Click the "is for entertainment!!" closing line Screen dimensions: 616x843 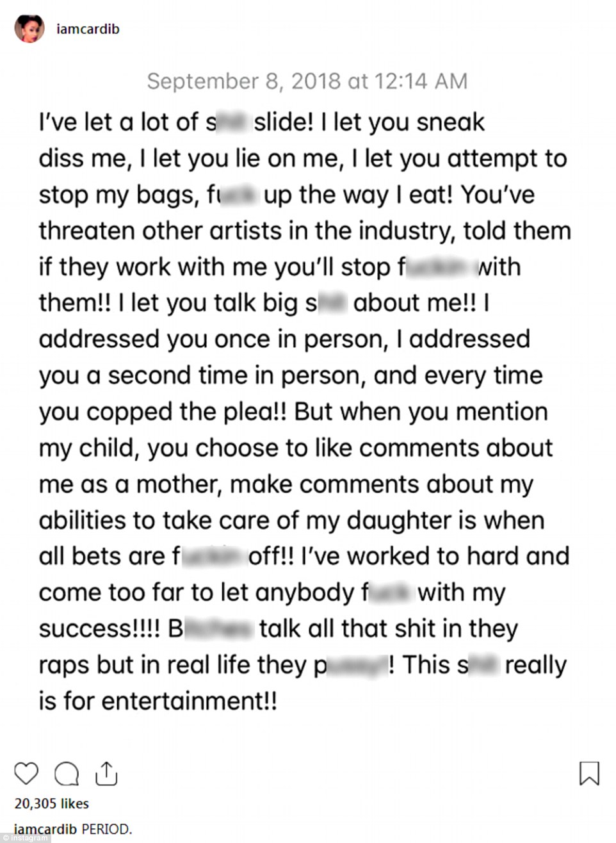click(x=158, y=701)
